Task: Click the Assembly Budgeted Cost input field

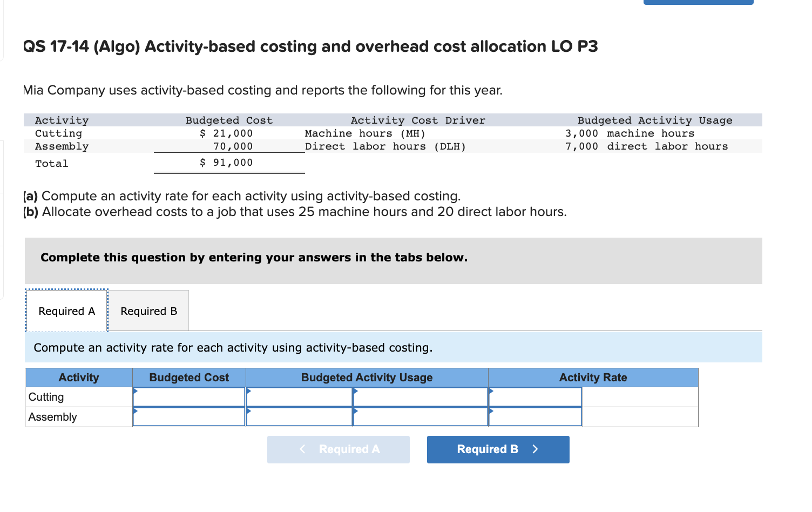Action: pos(189,416)
